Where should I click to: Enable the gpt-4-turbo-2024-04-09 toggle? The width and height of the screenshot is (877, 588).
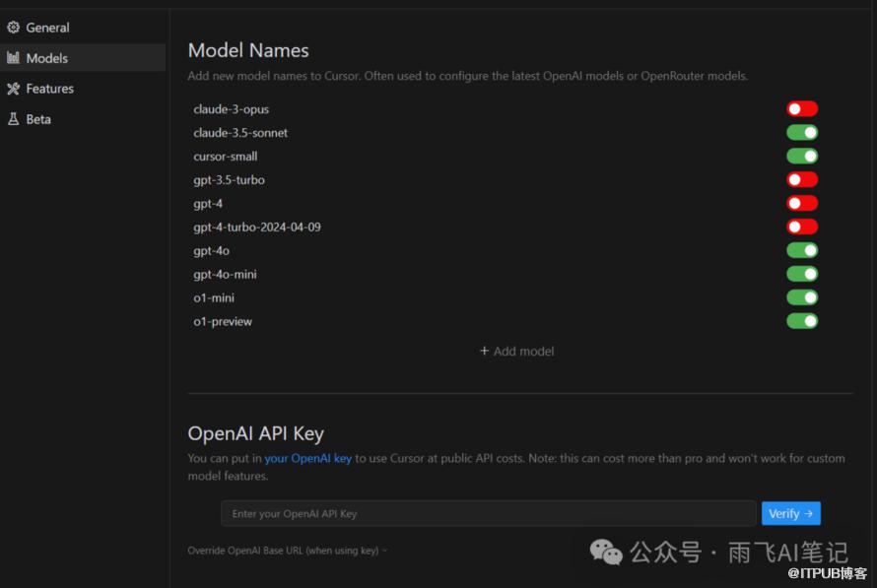coord(802,227)
